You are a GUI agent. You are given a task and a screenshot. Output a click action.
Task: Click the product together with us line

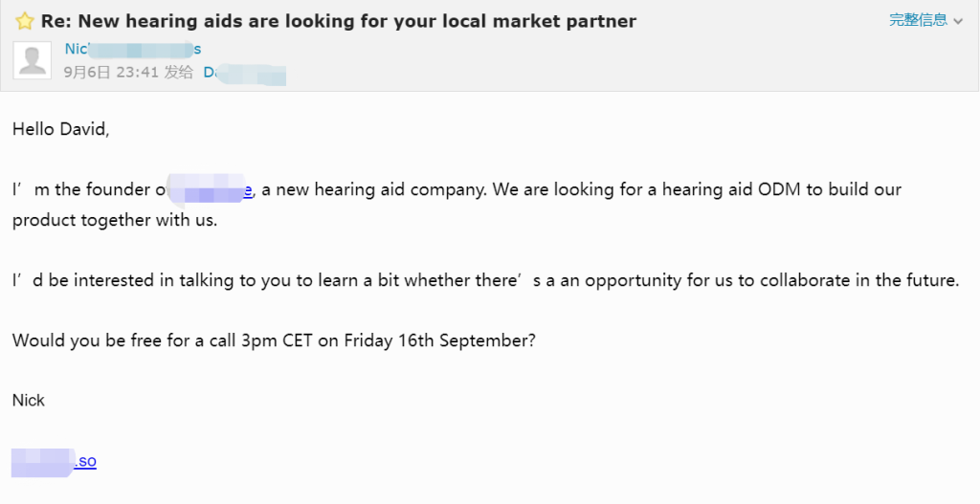(x=115, y=221)
